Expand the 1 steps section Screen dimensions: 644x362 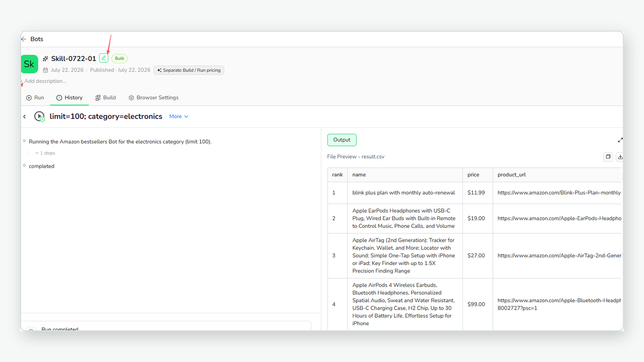click(45, 153)
